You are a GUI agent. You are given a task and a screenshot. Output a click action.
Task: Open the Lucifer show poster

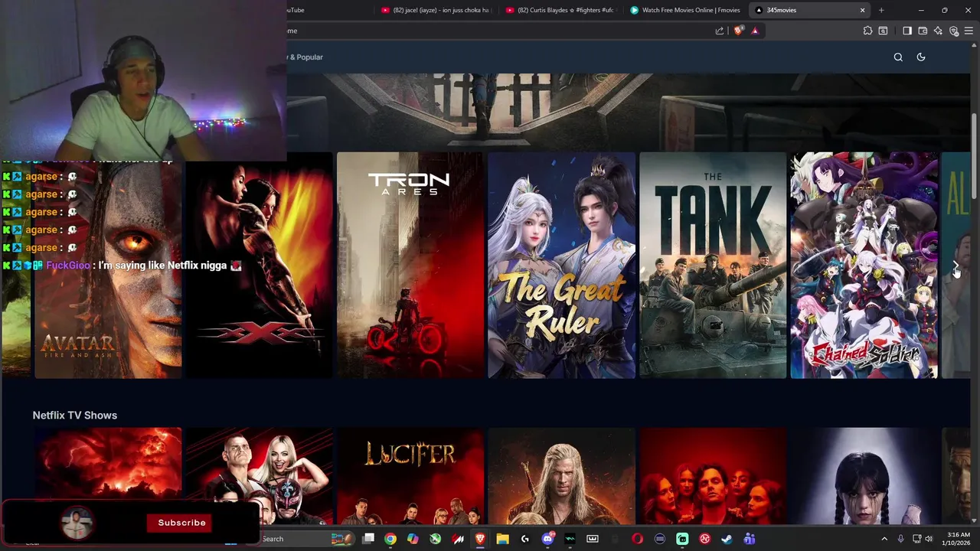tap(410, 476)
